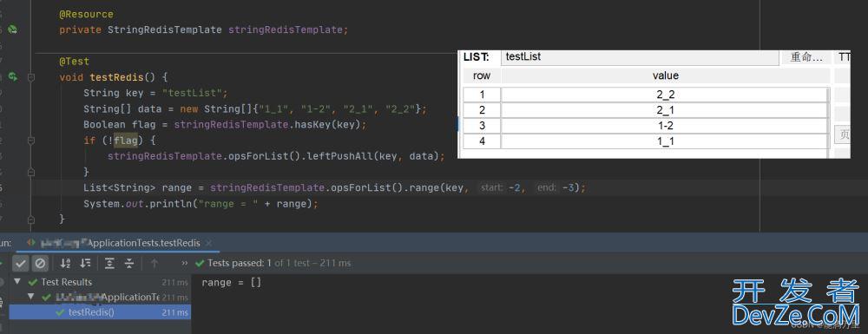Fold the if (!flag) code block
The image size is (868, 334).
tap(31, 141)
